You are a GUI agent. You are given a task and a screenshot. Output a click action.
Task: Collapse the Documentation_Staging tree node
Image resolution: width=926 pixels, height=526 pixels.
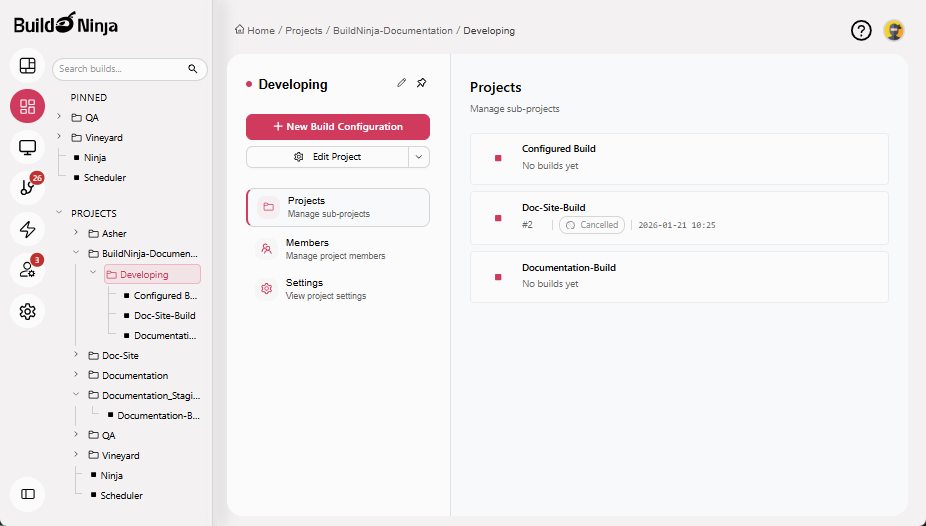click(76, 394)
